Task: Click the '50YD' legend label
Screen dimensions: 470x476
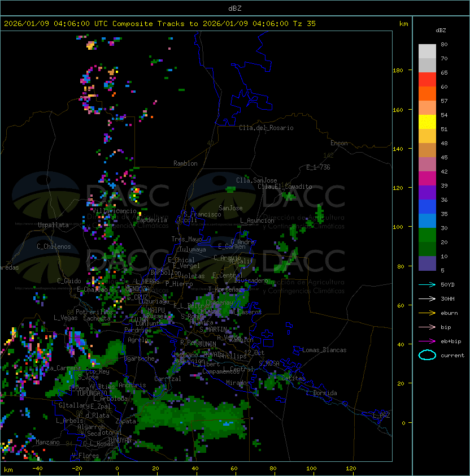Action: point(447,285)
